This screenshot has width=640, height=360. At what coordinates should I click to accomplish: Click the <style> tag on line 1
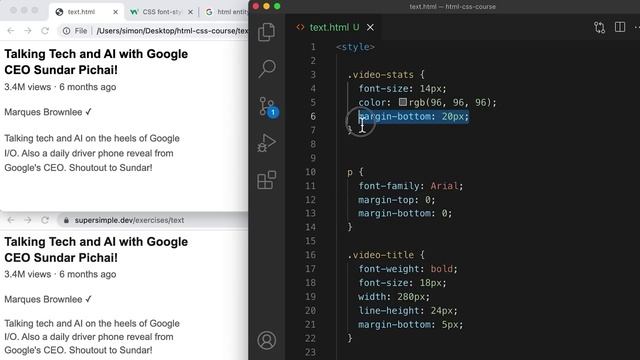tap(355, 47)
